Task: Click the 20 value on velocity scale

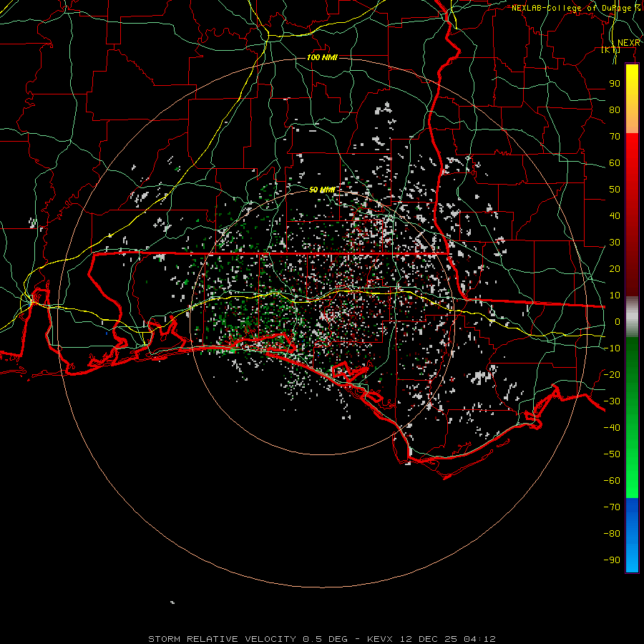Action: [615, 269]
